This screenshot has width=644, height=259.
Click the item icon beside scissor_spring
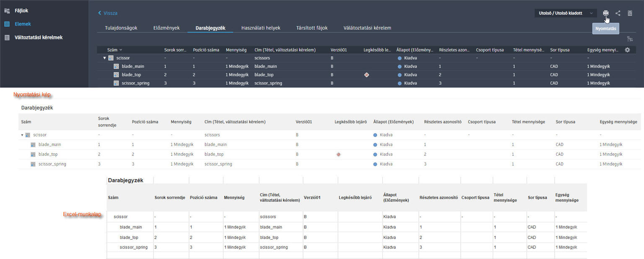point(117,83)
